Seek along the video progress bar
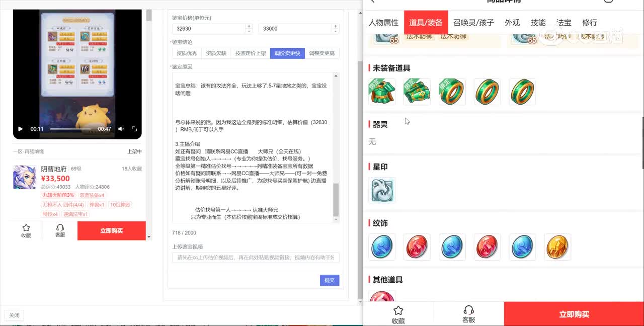Image resolution: width=644 pixels, height=326 pixels. click(x=70, y=129)
